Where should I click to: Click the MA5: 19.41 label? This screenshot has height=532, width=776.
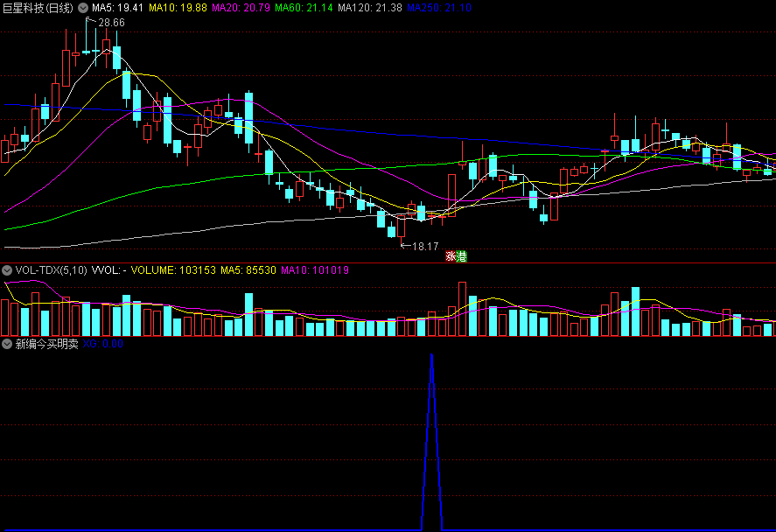click(x=117, y=8)
